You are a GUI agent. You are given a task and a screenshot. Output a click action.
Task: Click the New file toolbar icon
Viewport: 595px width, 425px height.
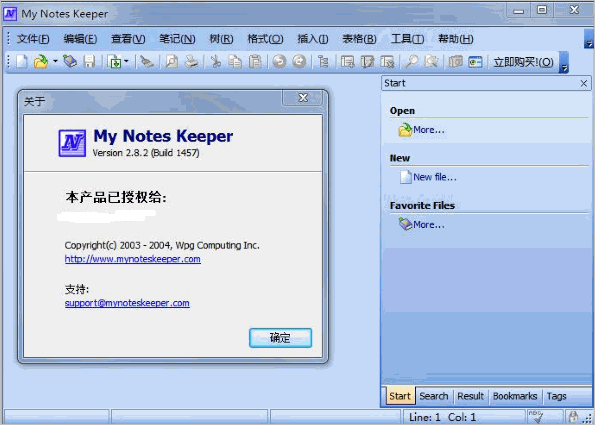(x=22, y=61)
